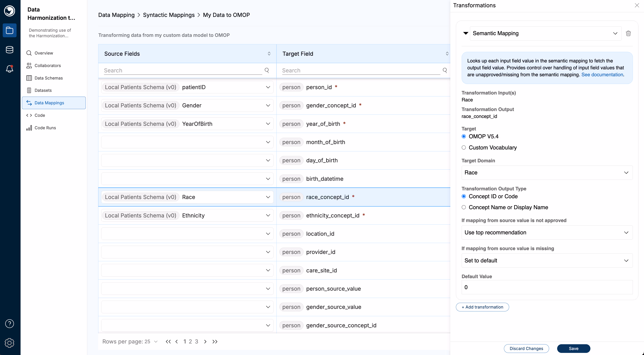Click the Discard Changes button
This screenshot has width=644, height=355.
(x=526, y=348)
